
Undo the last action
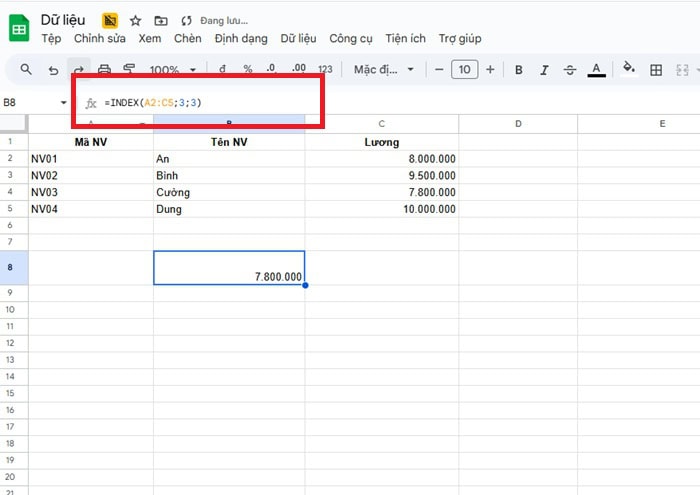54,70
